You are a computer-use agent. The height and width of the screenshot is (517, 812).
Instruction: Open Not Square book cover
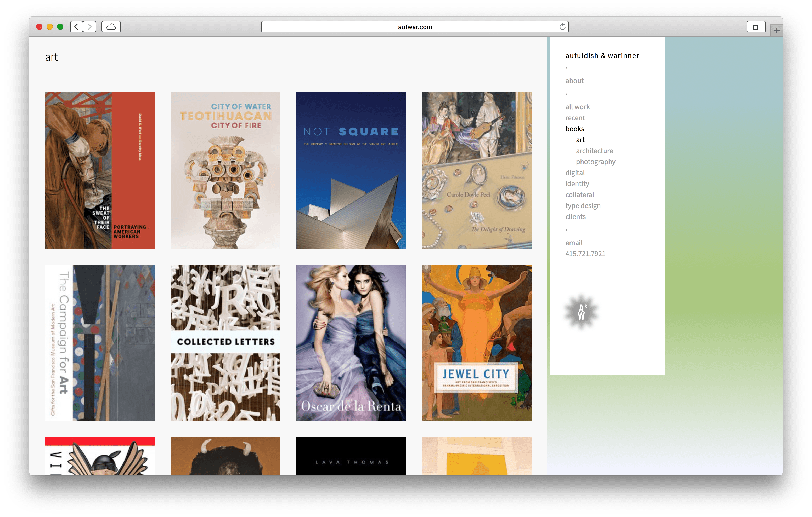(x=351, y=170)
